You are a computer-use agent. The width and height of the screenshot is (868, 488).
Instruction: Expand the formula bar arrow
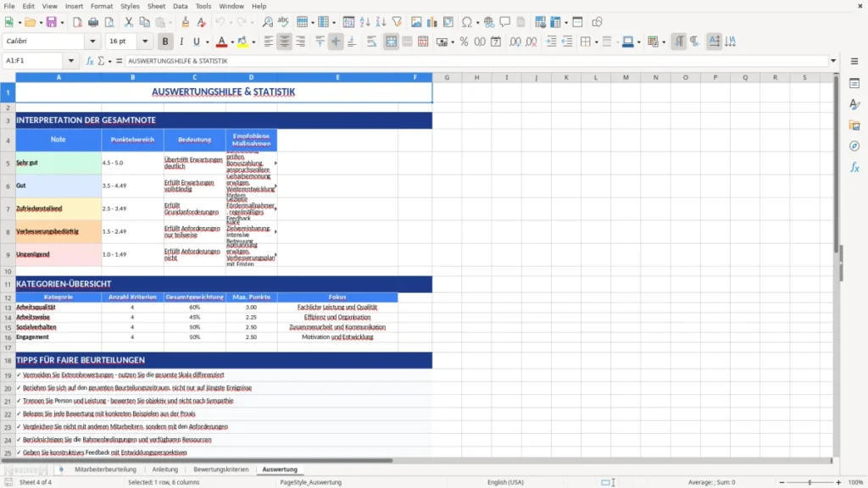[833, 61]
